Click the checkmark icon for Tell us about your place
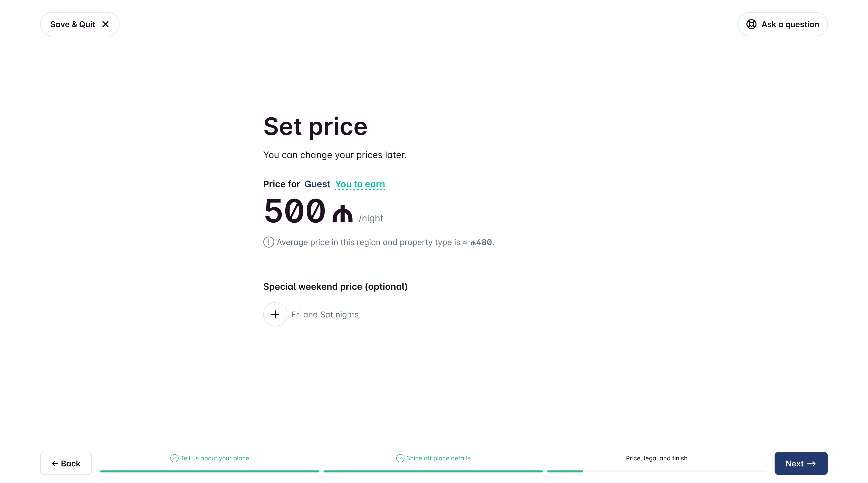This screenshot has width=868, height=483. 174,458
